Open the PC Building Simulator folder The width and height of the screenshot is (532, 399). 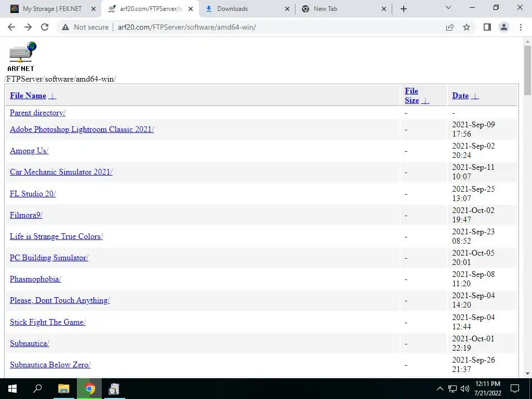(x=49, y=258)
